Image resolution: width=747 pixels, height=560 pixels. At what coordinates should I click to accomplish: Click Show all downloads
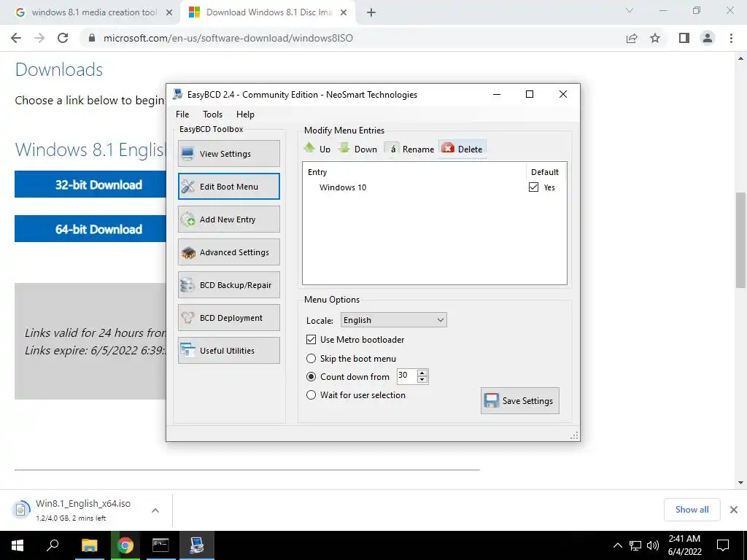click(692, 510)
